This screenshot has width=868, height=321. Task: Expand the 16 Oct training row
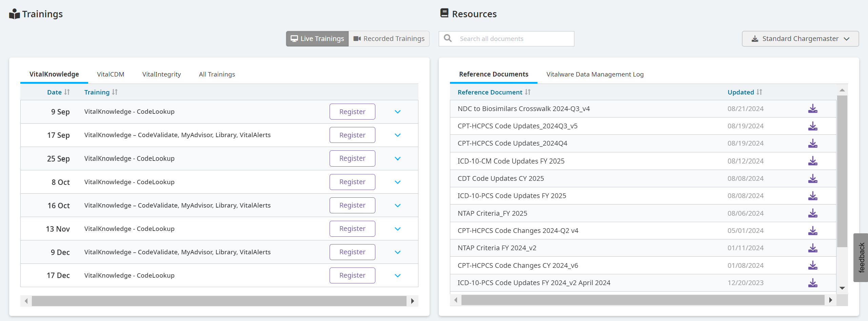click(398, 206)
